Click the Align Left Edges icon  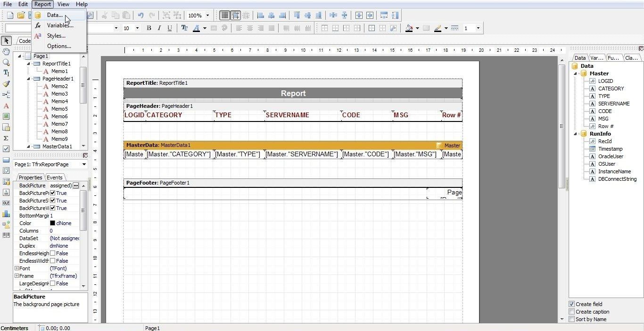pyautogui.click(x=261, y=16)
